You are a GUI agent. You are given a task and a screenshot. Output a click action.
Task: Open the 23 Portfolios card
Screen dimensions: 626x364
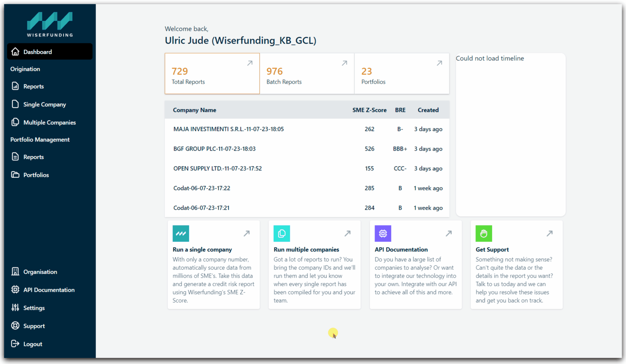click(x=402, y=74)
